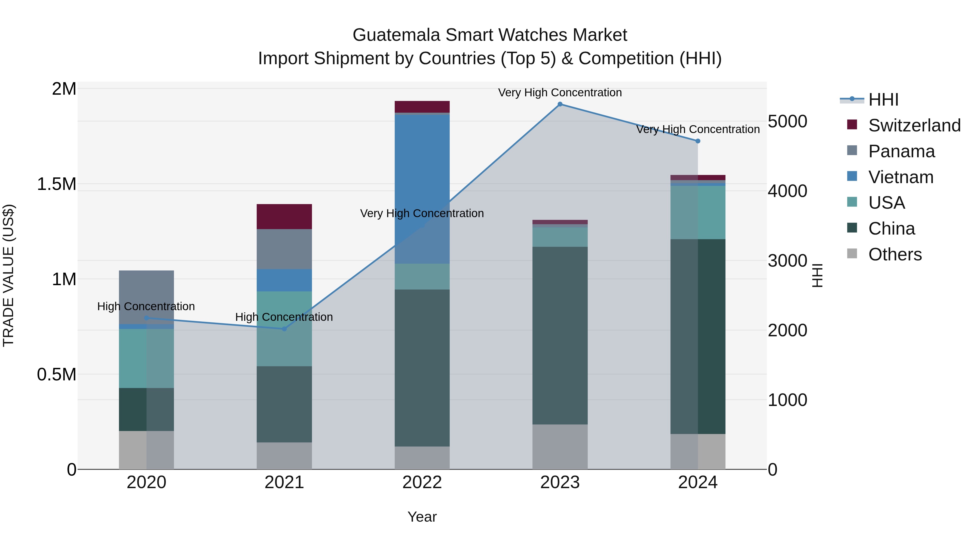
Task: Click the Panama segment of the 2020 bar
Action: pyautogui.click(x=146, y=297)
